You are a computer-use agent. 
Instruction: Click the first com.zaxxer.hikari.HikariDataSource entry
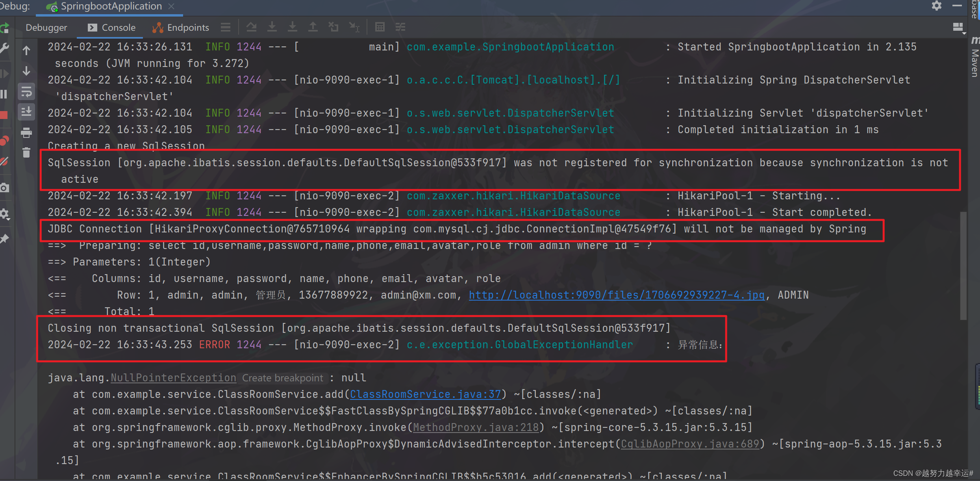click(x=513, y=196)
